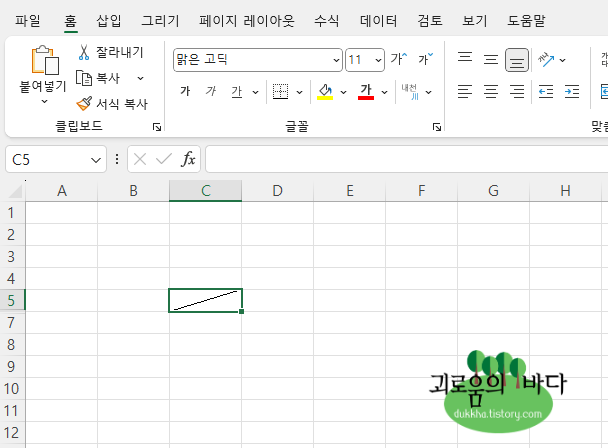This screenshot has width=608, height=448.
Task: Open the font size dropdown
Action: [x=378, y=60]
